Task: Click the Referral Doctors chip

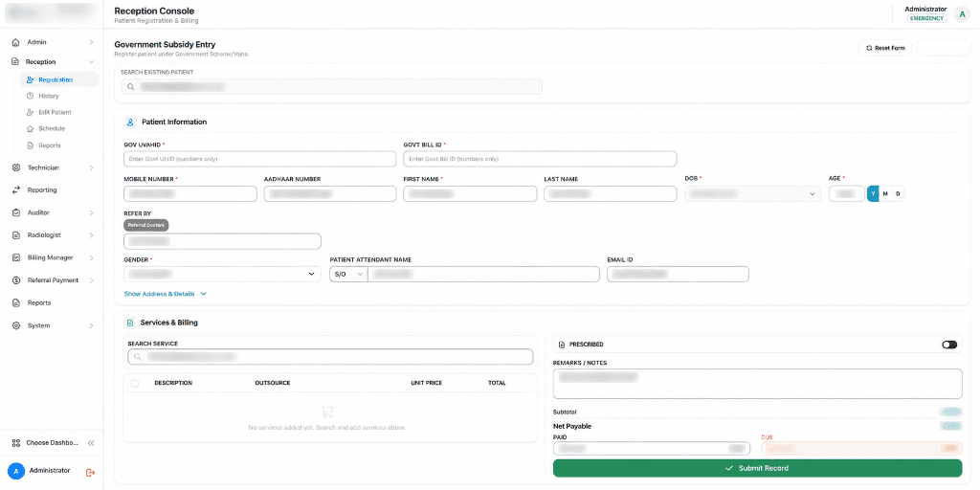Action: pyautogui.click(x=145, y=224)
